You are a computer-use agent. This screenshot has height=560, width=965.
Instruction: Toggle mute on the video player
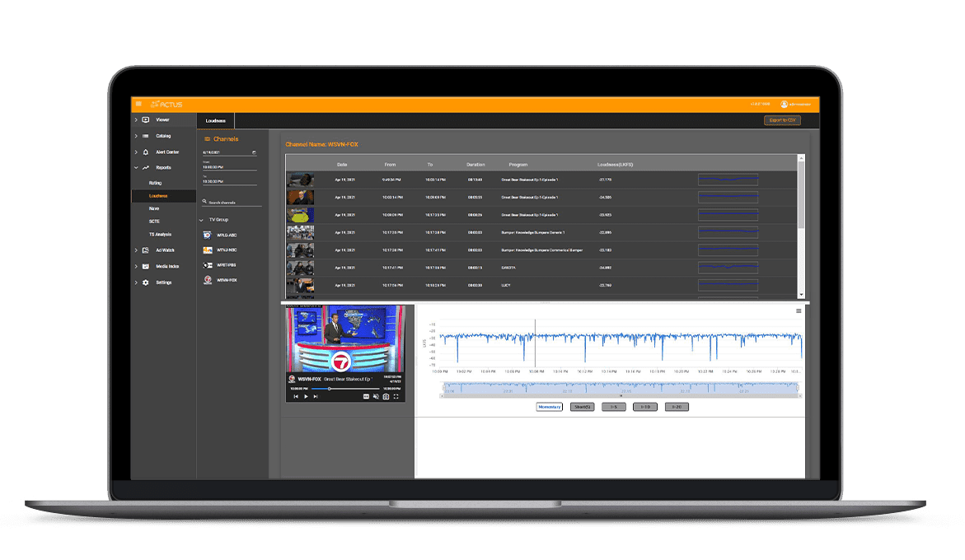(376, 397)
